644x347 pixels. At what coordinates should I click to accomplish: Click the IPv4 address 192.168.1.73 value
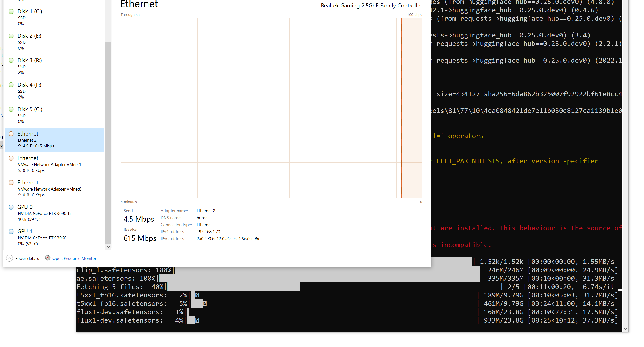[208, 232]
